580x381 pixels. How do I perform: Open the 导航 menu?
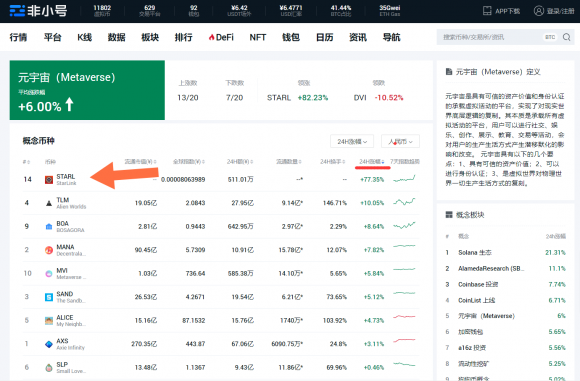[391, 37]
